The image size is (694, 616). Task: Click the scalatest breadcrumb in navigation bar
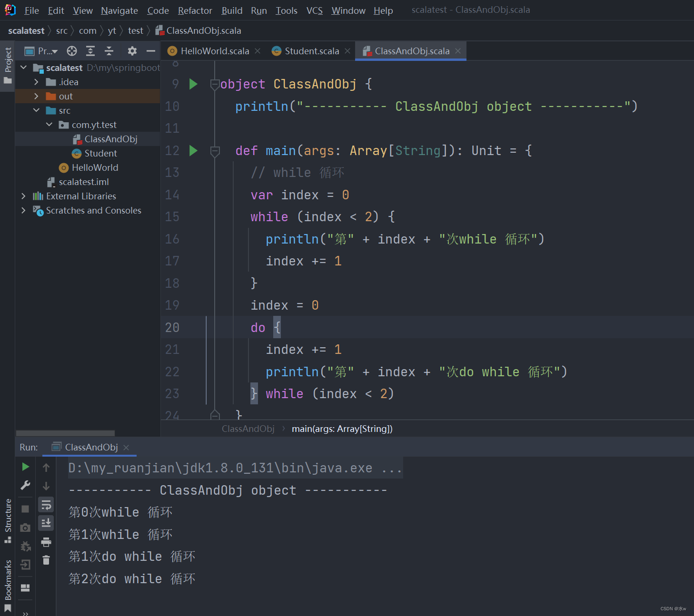(x=26, y=31)
